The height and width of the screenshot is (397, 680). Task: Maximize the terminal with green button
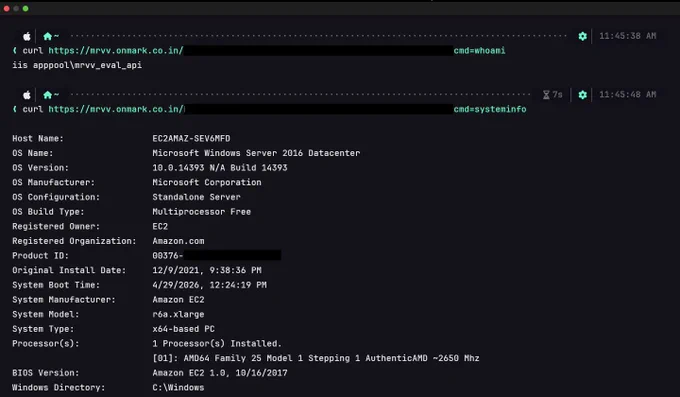tap(26, 9)
